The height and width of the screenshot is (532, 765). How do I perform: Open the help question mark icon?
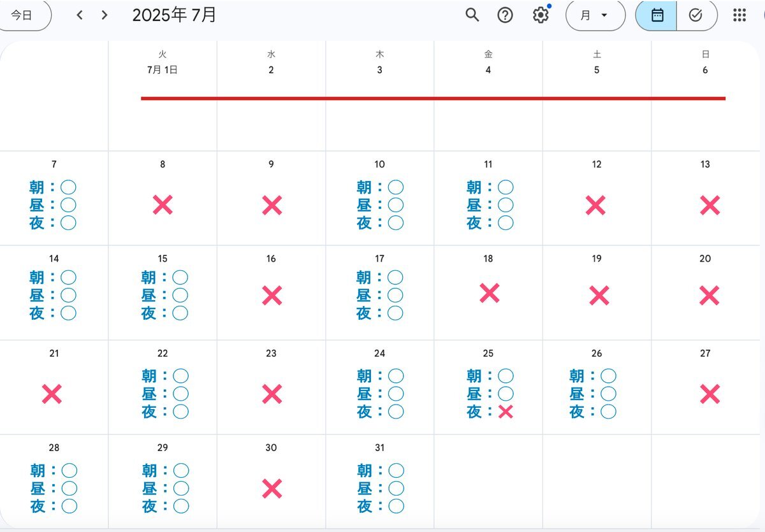coord(505,15)
